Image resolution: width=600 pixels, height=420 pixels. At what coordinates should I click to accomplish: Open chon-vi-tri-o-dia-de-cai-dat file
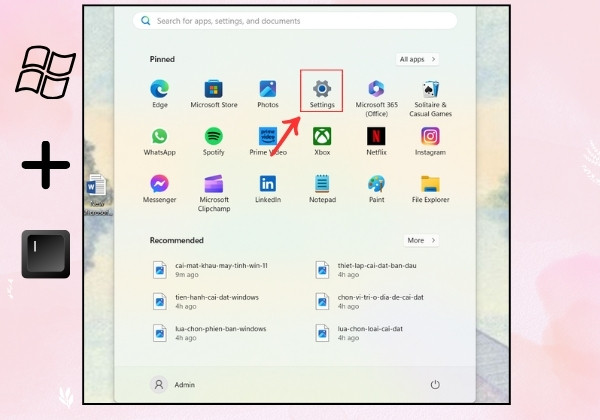(369, 301)
